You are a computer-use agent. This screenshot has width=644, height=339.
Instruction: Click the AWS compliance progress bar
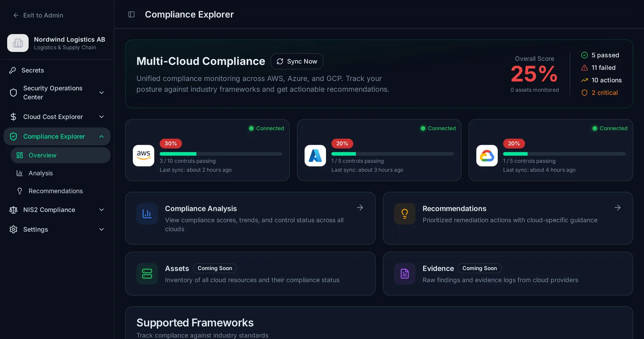click(221, 154)
